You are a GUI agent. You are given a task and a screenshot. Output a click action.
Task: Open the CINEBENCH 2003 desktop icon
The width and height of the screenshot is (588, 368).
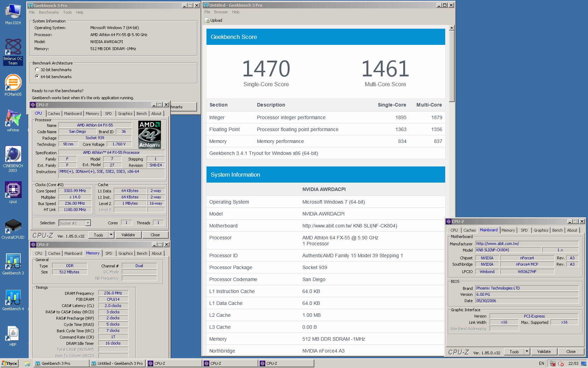(13, 159)
